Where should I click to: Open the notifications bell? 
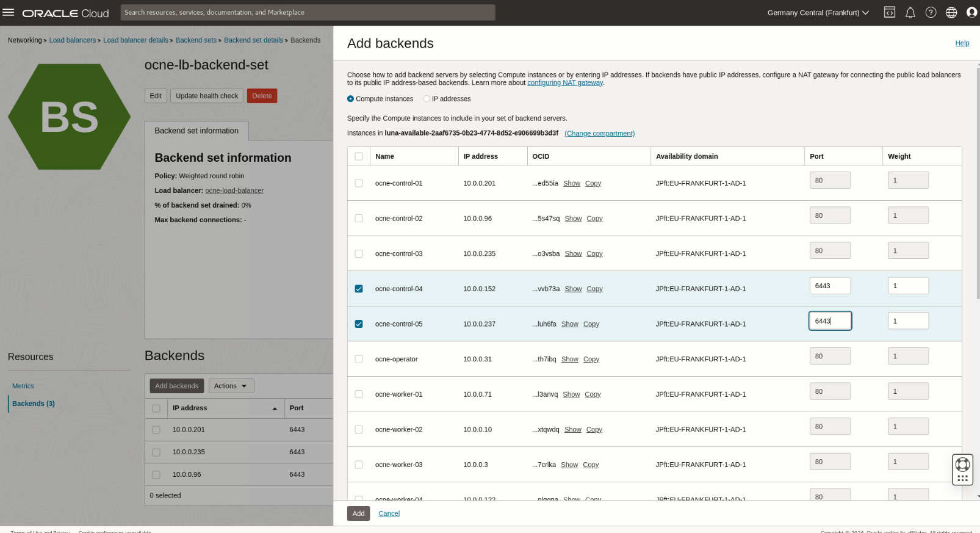coord(910,12)
